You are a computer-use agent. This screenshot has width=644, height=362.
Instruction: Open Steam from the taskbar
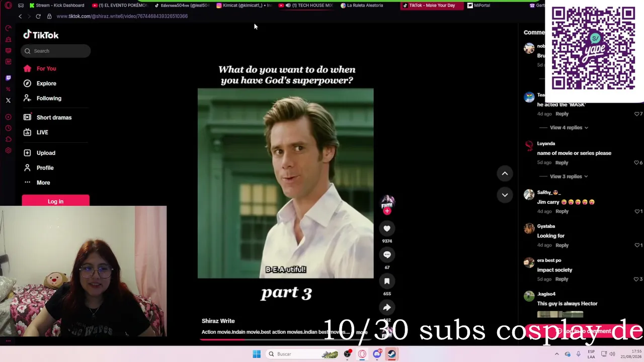(392, 354)
